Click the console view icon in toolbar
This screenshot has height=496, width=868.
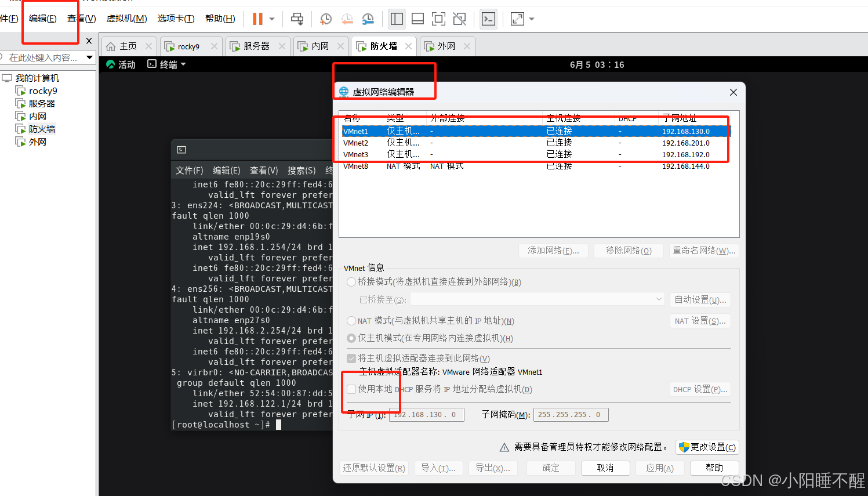[x=489, y=19]
